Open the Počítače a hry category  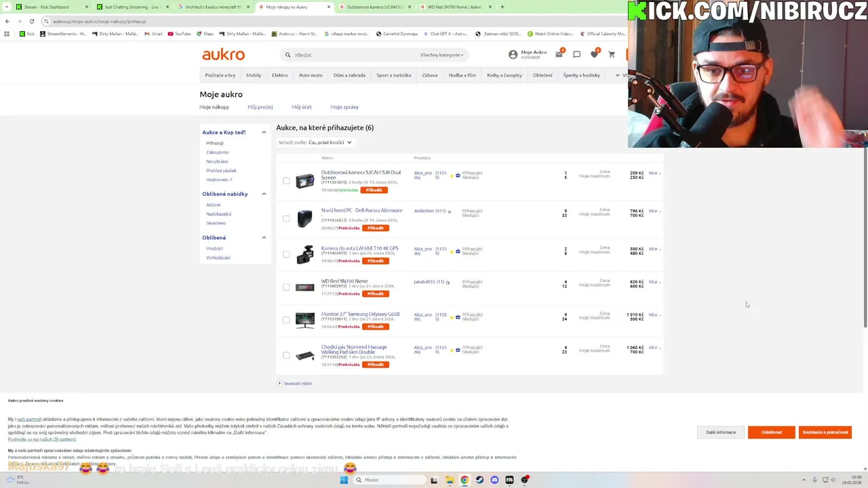220,75
